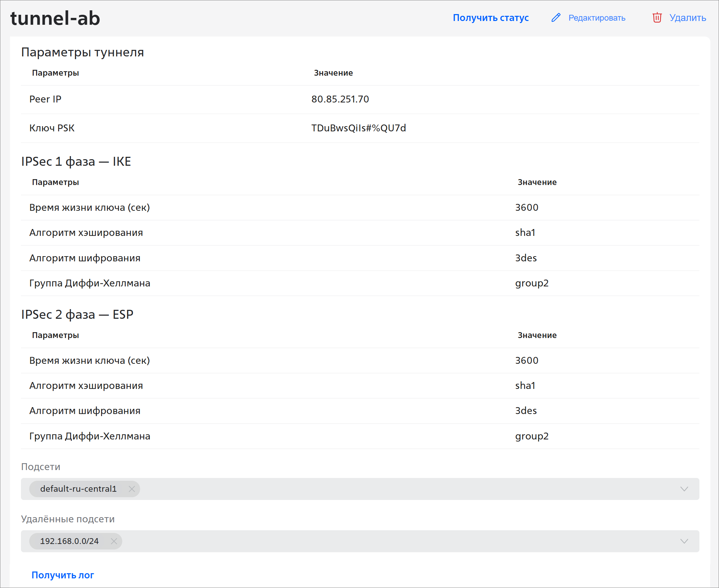Remove the 192.168.0.0/24 remote subnet chip
The height and width of the screenshot is (588, 719).
(114, 541)
